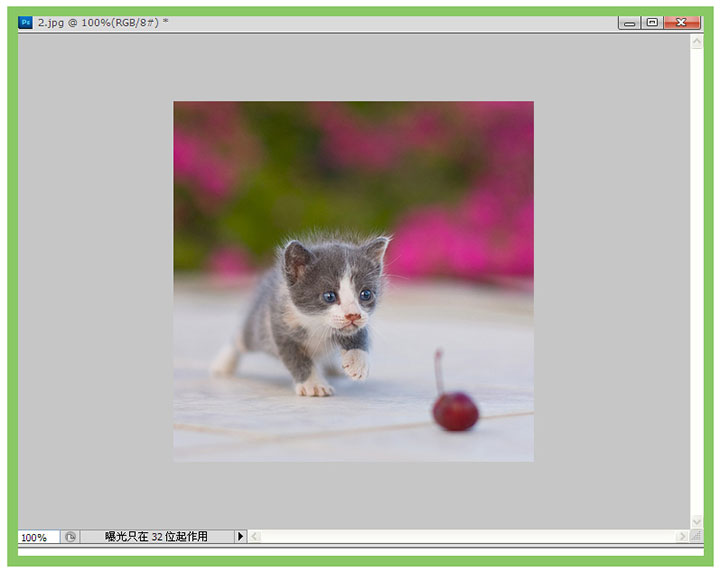Click the vertical scrollbar up arrow

697,42
